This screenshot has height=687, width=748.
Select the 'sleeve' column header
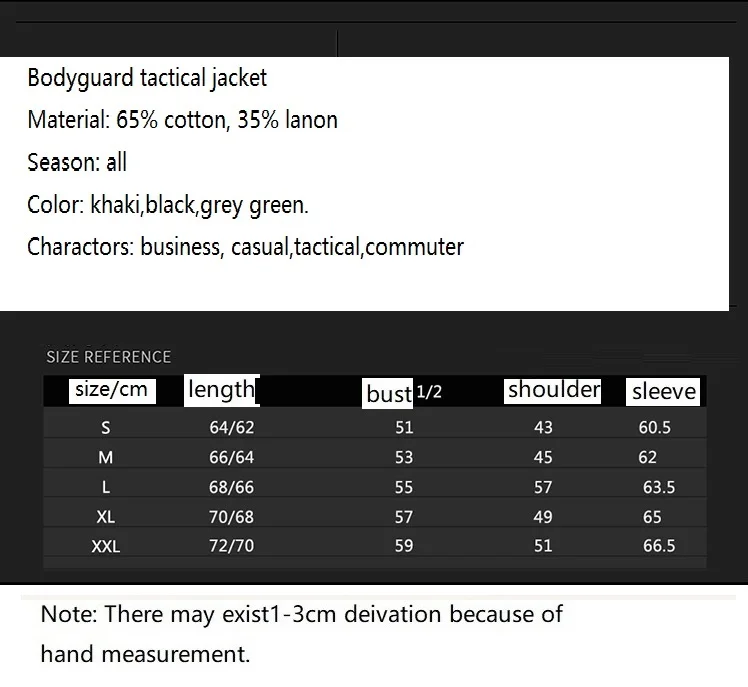663,392
